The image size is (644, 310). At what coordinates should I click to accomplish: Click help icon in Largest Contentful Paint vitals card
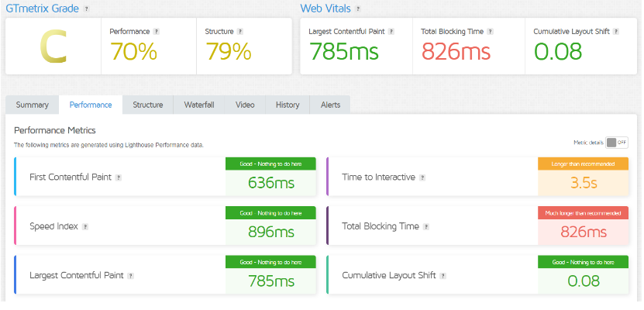tap(391, 32)
